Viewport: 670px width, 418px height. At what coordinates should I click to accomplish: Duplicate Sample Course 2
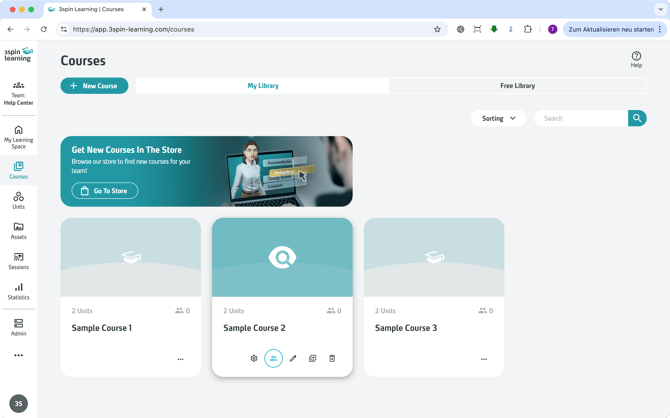tap(313, 358)
